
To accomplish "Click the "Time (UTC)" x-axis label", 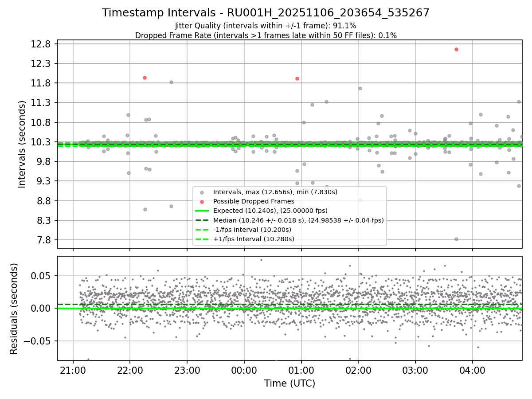I will [x=289, y=383].
